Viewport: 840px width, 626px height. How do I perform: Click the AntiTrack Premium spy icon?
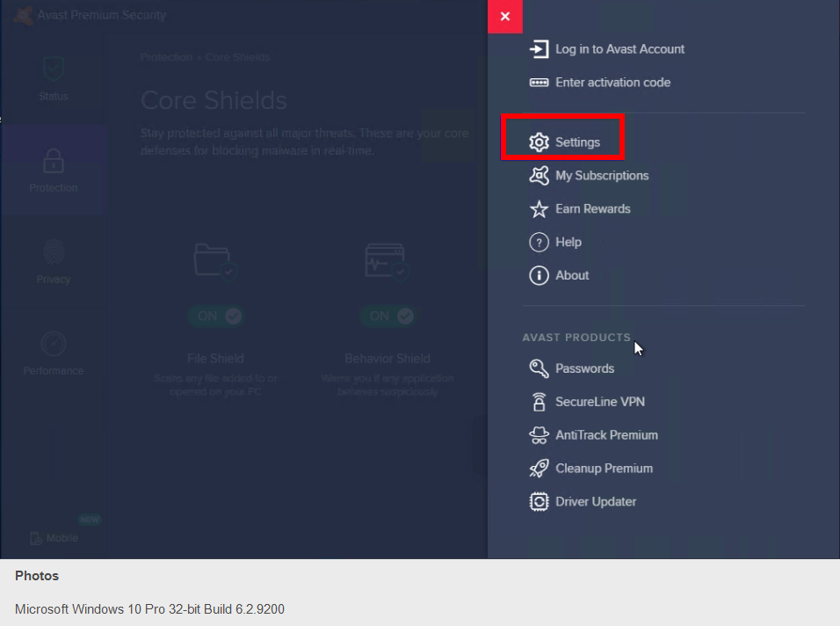tap(539, 435)
